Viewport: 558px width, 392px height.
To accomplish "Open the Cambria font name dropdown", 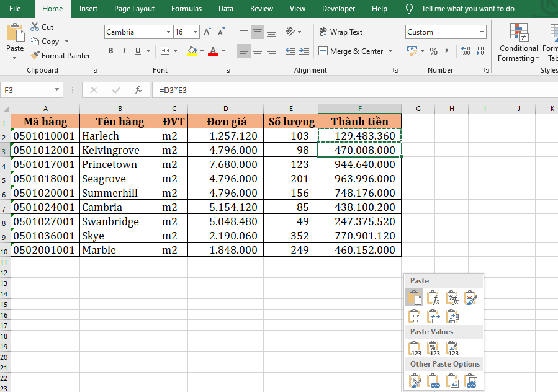I will (168, 32).
